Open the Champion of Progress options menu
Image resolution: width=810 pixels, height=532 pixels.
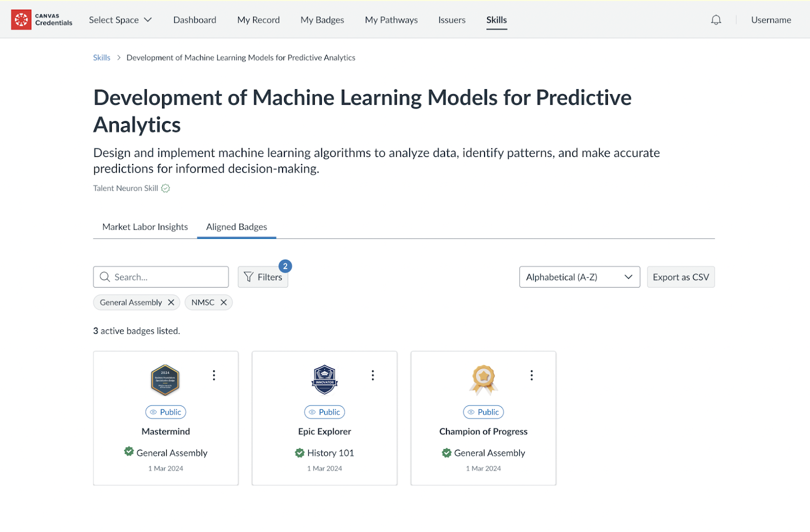click(x=532, y=375)
